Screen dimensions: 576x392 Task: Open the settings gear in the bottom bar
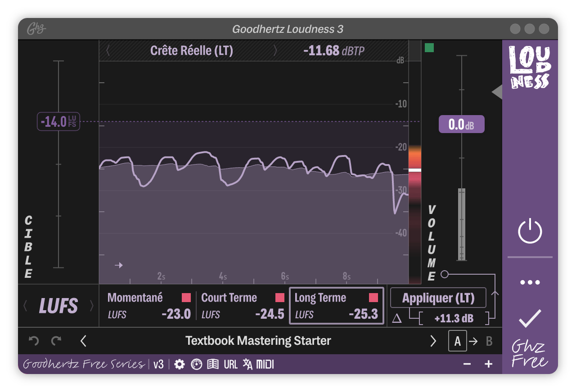[180, 364]
